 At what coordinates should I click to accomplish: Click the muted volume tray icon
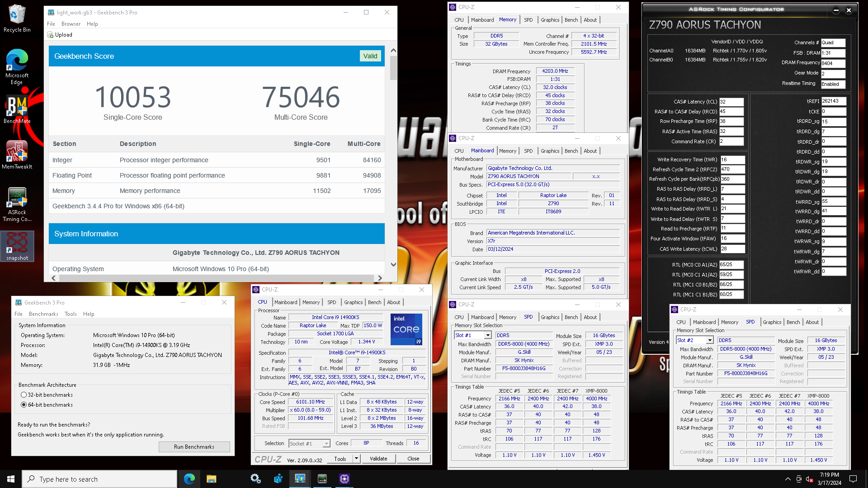point(810,479)
